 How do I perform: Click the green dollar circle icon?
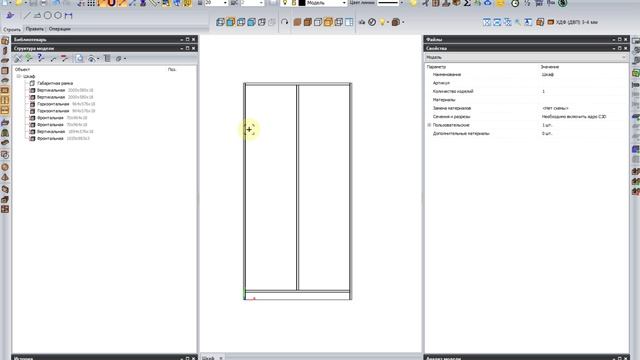tap(562, 3)
